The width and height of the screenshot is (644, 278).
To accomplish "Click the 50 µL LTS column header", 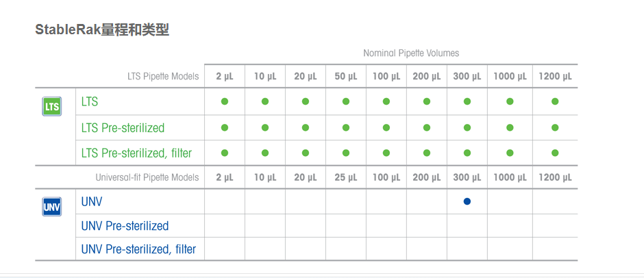I will pyautogui.click(x=346, y=77).
